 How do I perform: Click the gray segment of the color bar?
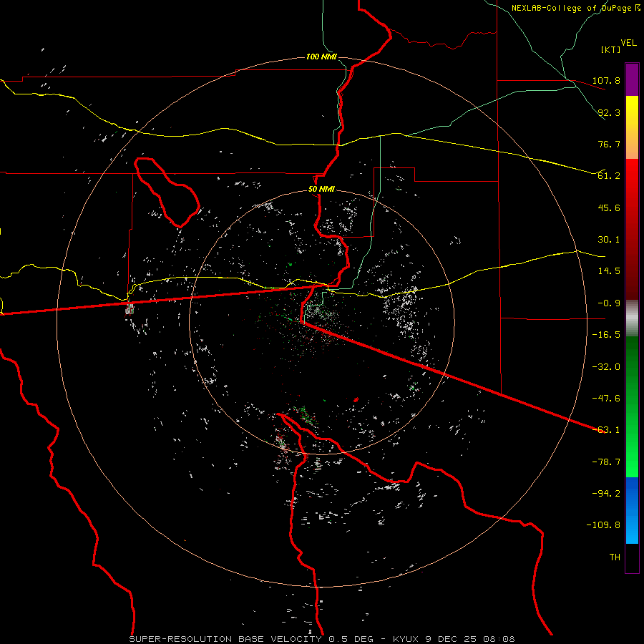(x=632, y=318)
